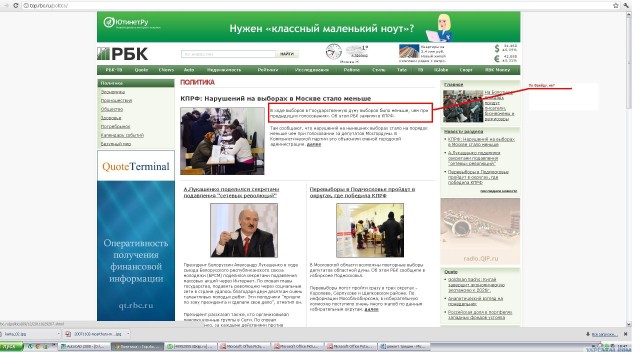Click the НАЙТИ search button
The height and width of the screenshot is (360, 640).
point(287,54)
